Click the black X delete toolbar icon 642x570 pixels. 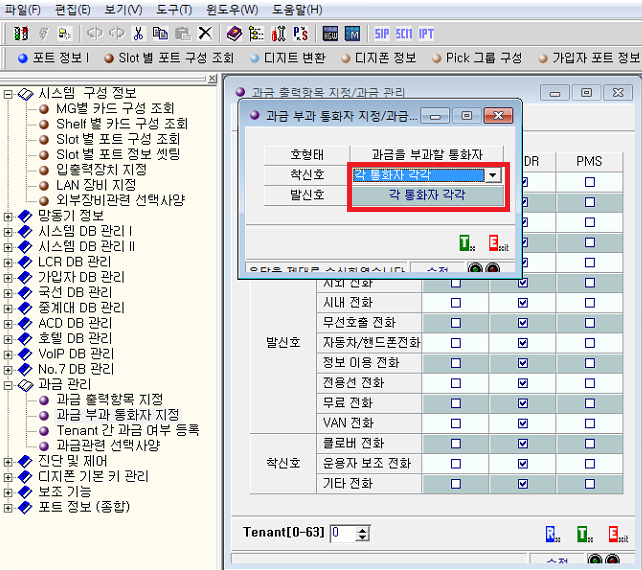pyautogui.click(x=205, y=33)
